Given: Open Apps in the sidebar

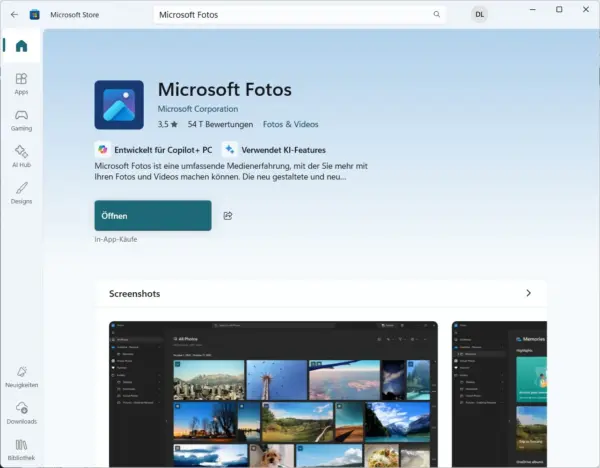Looking at the screenshot, I should click(x=21, y=84).
